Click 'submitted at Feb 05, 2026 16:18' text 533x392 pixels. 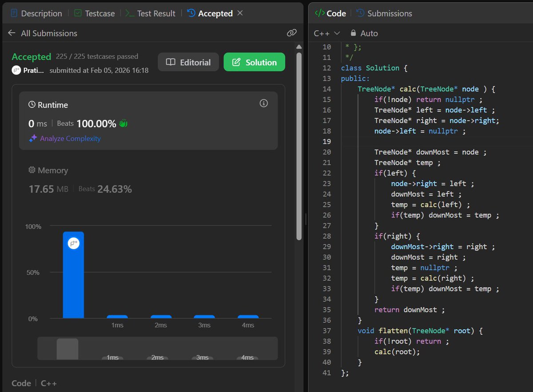click(99, 70)
